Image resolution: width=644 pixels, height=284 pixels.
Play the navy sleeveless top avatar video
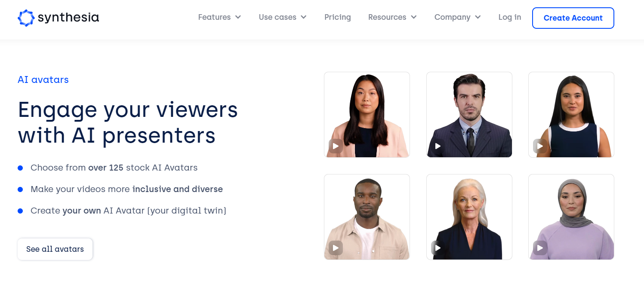(540, 146)
